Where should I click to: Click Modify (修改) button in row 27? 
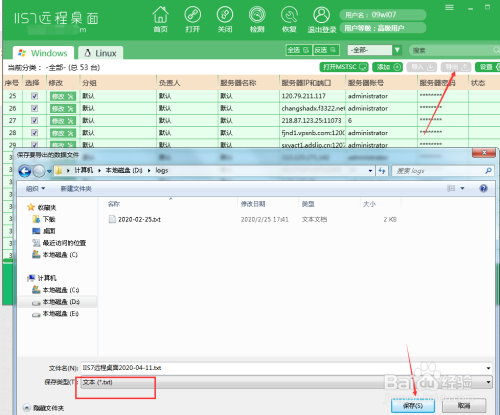pos(63,121)
